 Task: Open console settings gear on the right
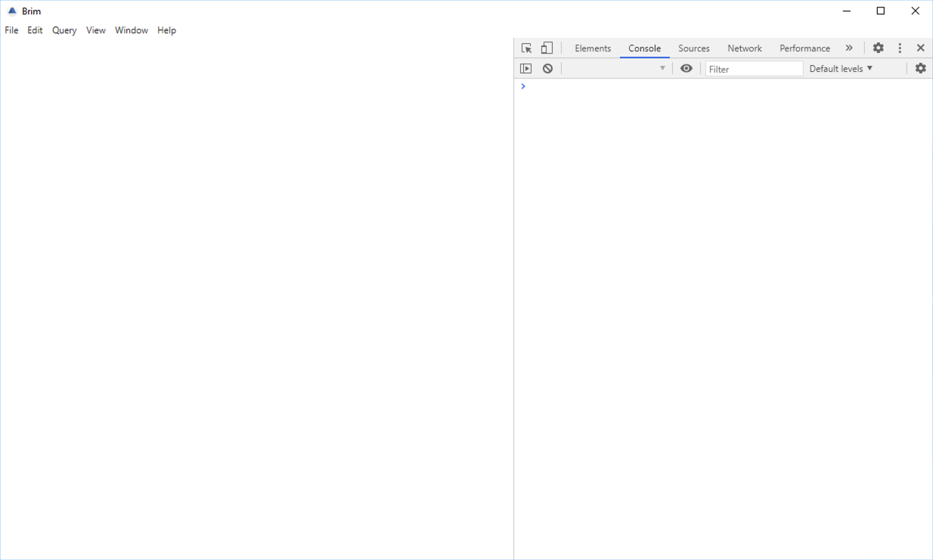(920, 68)
